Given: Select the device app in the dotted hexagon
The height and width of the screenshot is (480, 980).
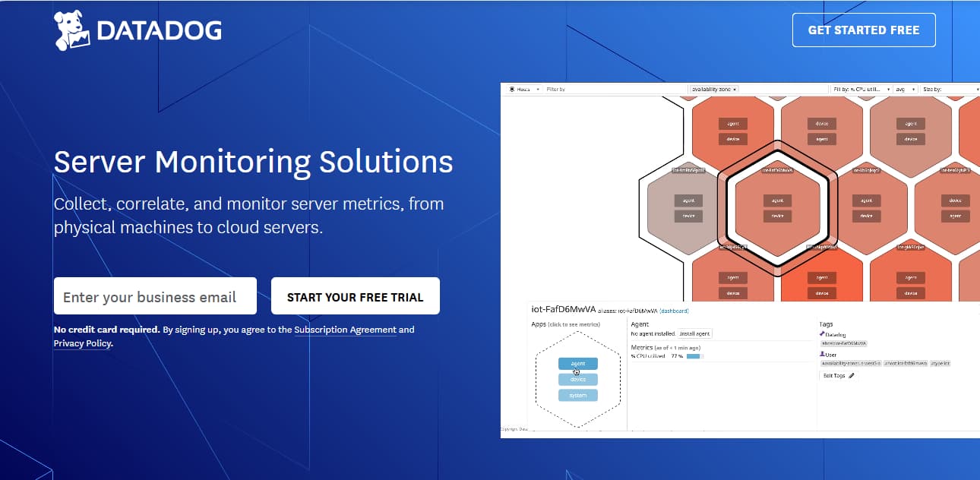Looking at the screenshot, I should pos(578,379).
